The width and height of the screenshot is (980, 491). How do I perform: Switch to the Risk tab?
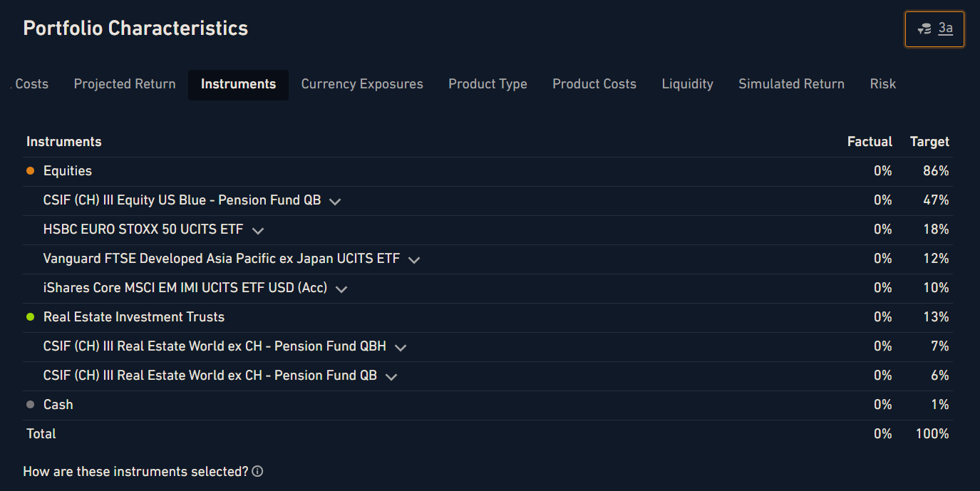pyautogui.click(x=882, y=84)
